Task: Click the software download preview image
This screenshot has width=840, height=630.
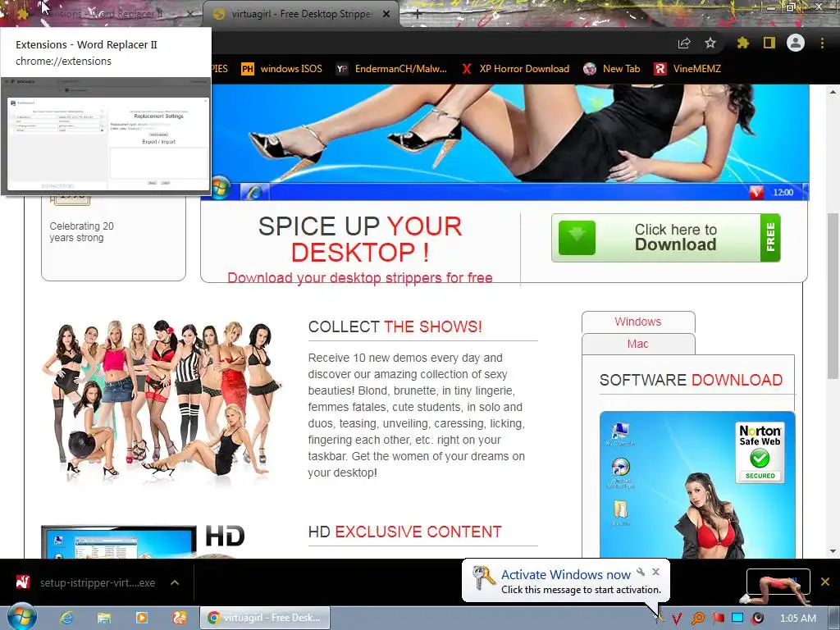Action: pyautogui.click(x=697, y=485)
